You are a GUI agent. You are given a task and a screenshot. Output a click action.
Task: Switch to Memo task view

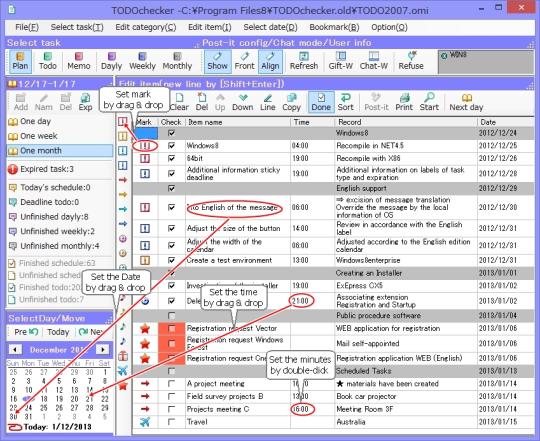79,61
